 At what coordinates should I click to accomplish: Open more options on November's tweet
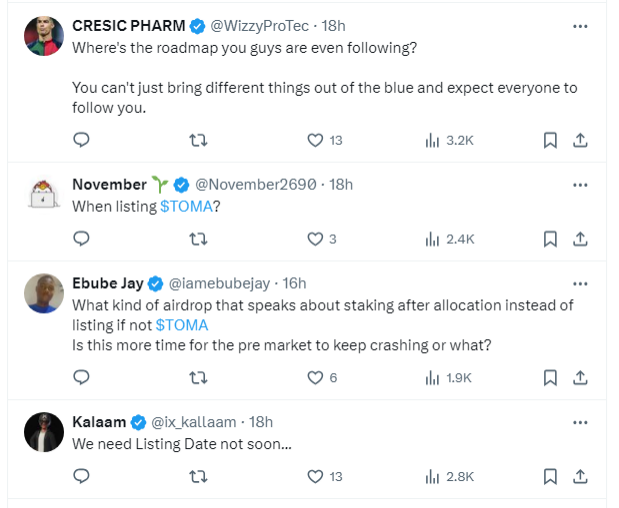coord(580,185)
